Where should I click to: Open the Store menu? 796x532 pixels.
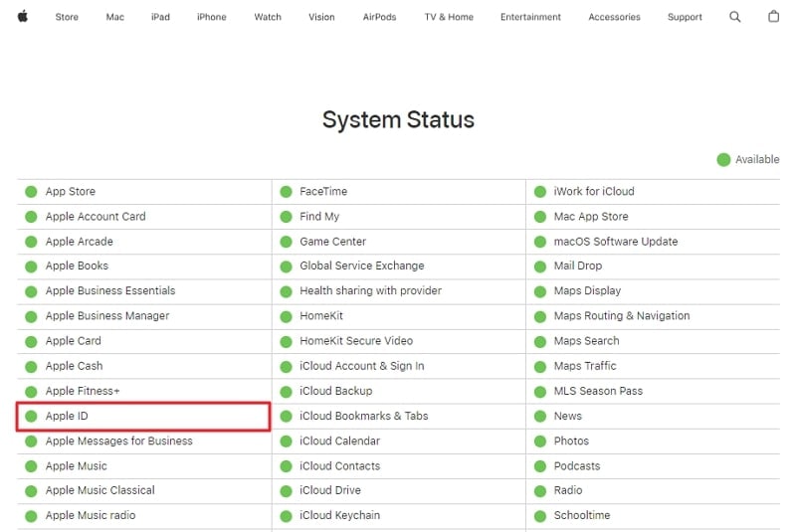pos(67,17)
